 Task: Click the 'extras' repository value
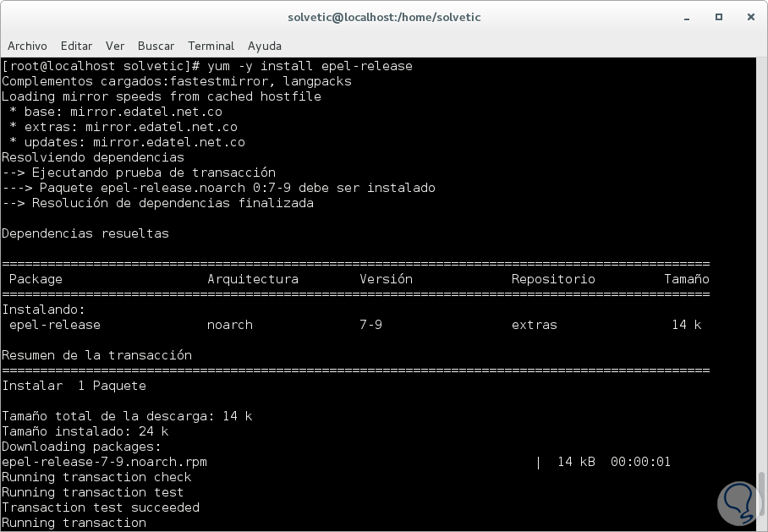[x=535, y=325]
